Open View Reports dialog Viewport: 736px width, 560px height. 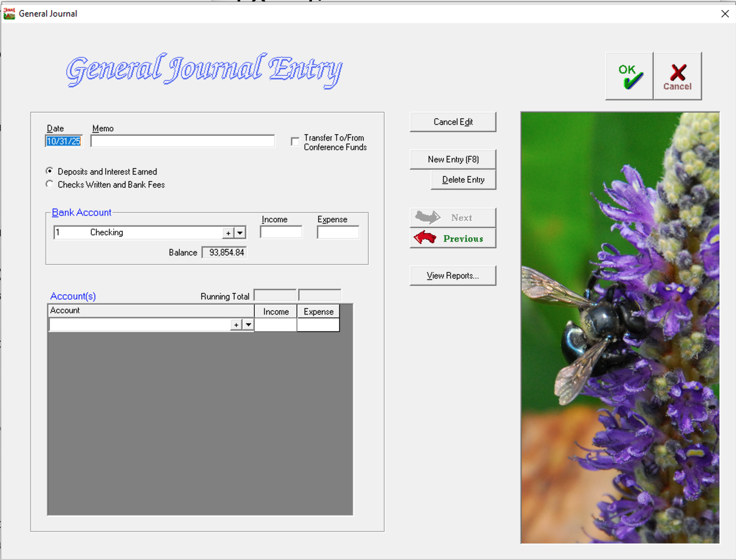453,276
